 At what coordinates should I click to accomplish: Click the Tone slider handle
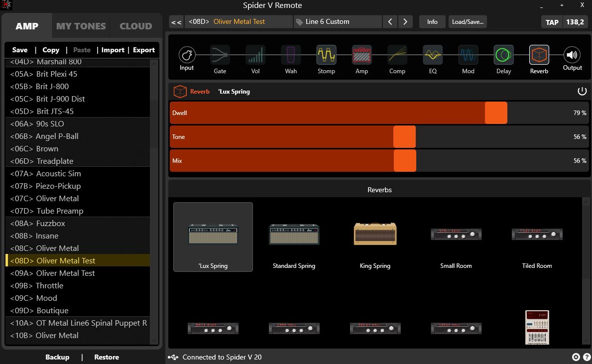(x=404, y=137)
